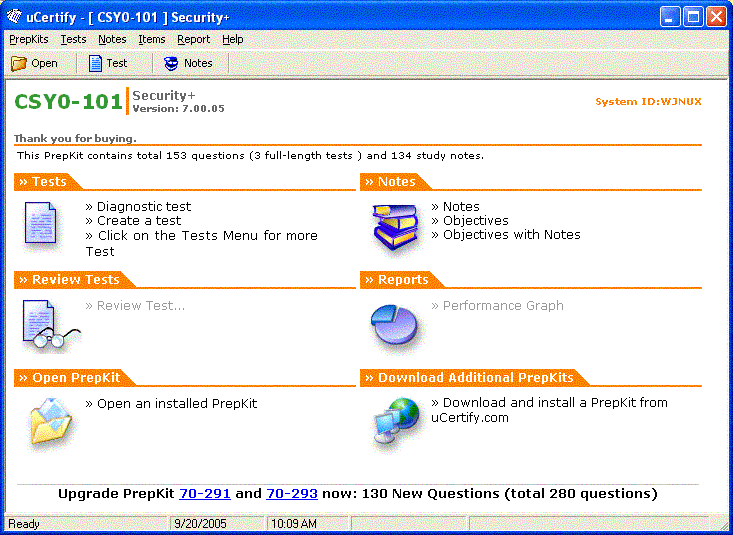Click the 153 questions description line

pyautogui.click(x=251, y=155)
